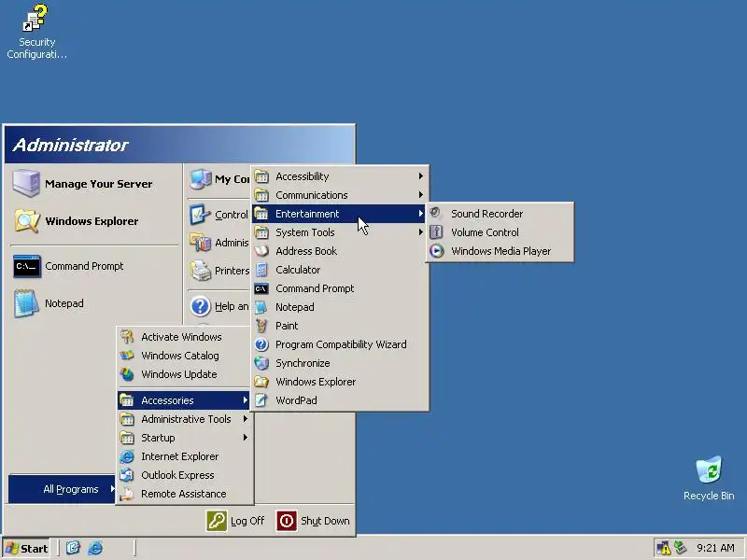Screen dimensions: 747x560
Task: Click Command Prompt icon in Accessories menu
Action: [x=261, y=288]
